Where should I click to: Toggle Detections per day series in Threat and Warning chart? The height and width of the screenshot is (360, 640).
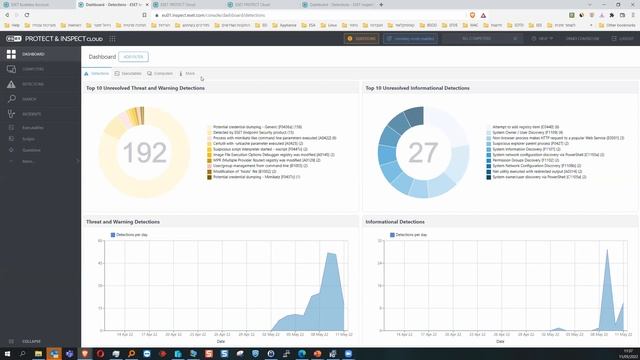[x=129, y=235]
